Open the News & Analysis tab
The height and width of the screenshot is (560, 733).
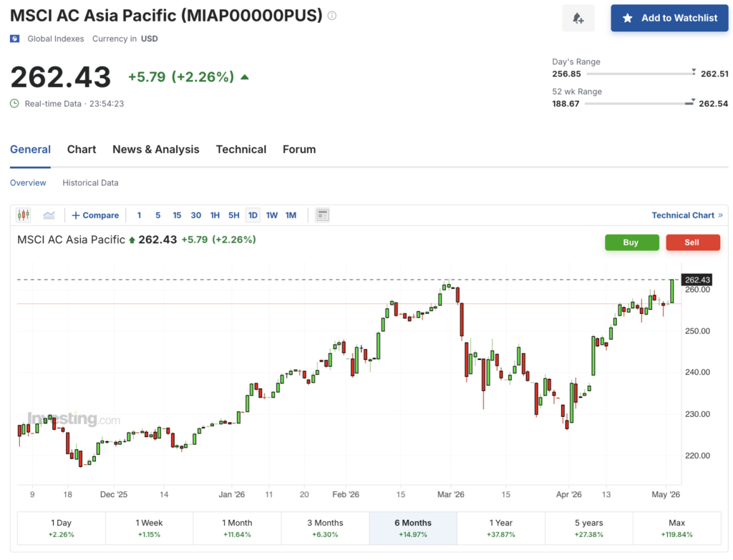click(155, 149)
